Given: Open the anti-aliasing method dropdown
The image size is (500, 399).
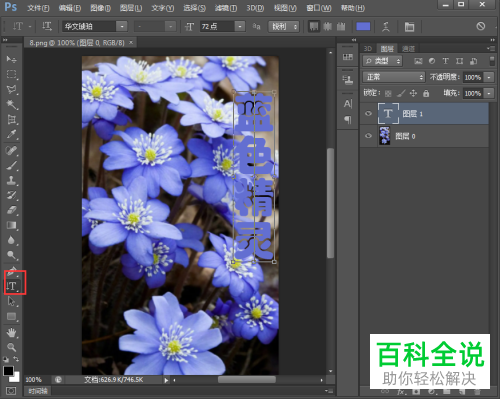Looking at the screenshot, I should (284, 26).
